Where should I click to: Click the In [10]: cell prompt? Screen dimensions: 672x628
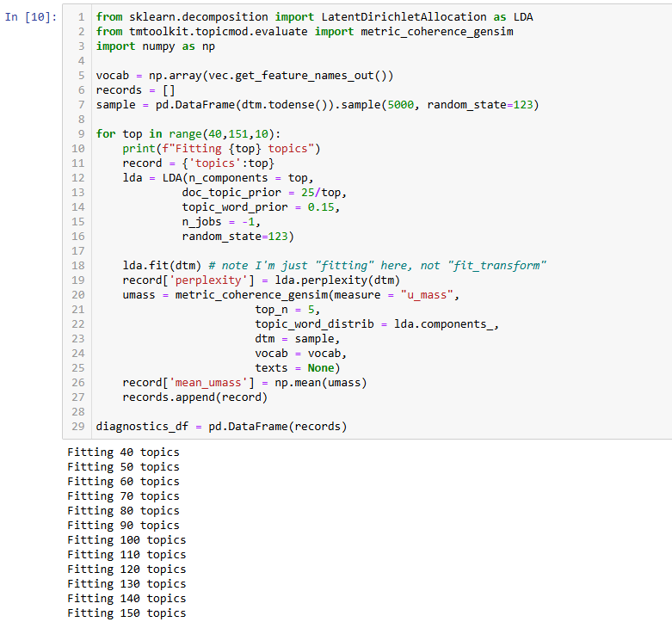(x=31, y=17)
